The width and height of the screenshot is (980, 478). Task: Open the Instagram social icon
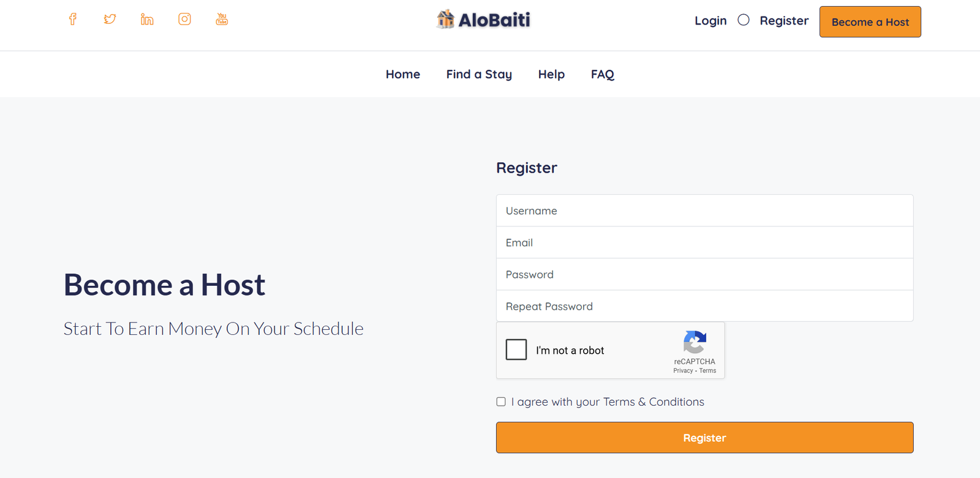184,19
